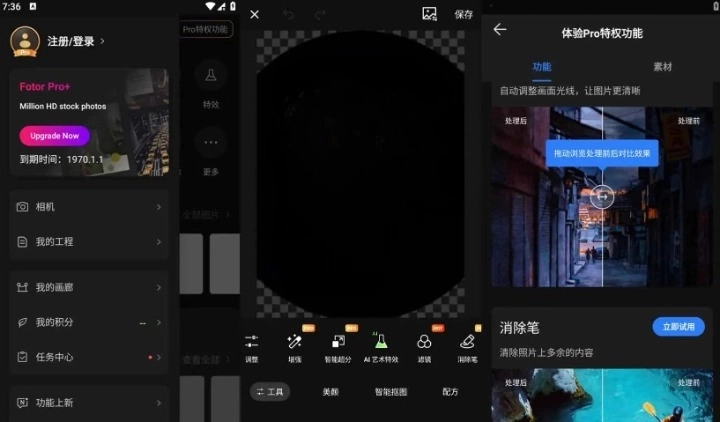Open 任务中心 row chevron

pyautogui.click(x=158, y=357)
